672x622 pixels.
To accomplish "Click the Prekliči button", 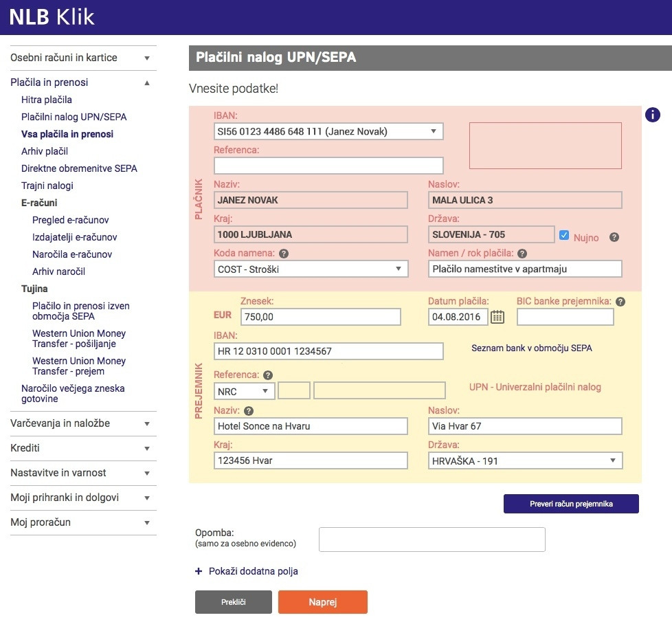I will coord(233,602).
